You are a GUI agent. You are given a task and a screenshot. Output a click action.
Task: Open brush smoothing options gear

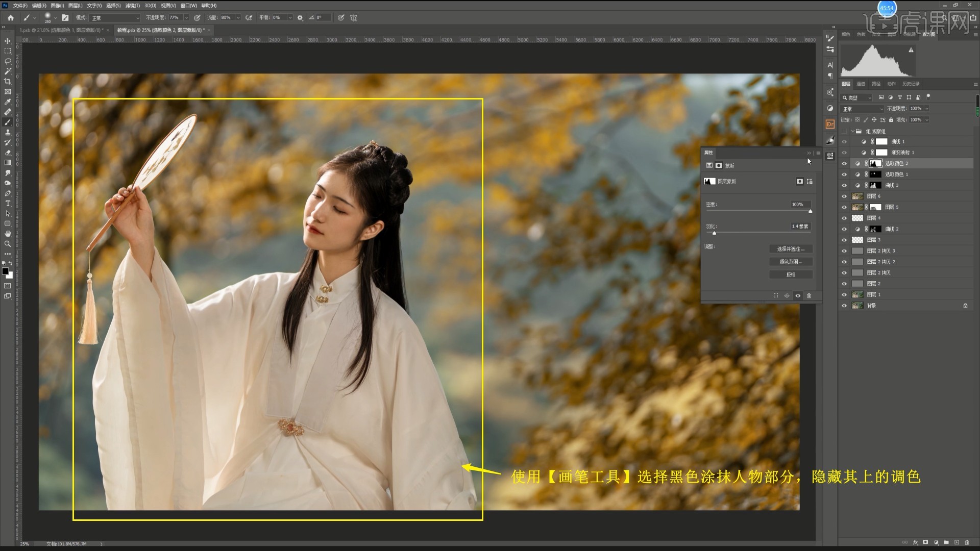coord(300,17)
